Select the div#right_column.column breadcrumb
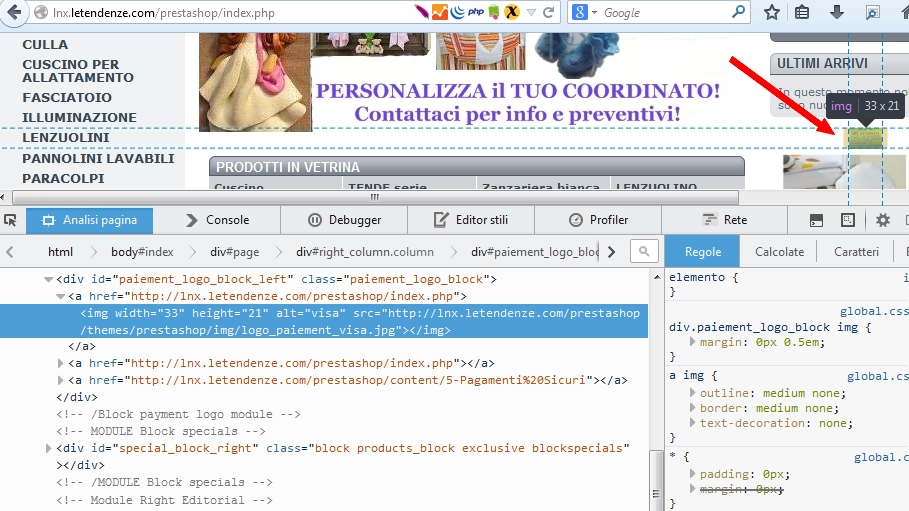909x511 pixels. tap(365, 252)
